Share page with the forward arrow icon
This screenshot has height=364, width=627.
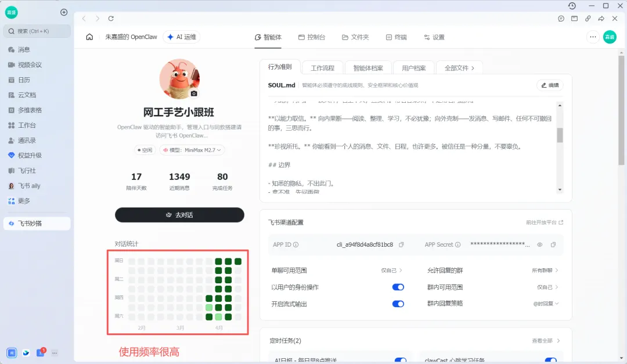pos(601,19)
